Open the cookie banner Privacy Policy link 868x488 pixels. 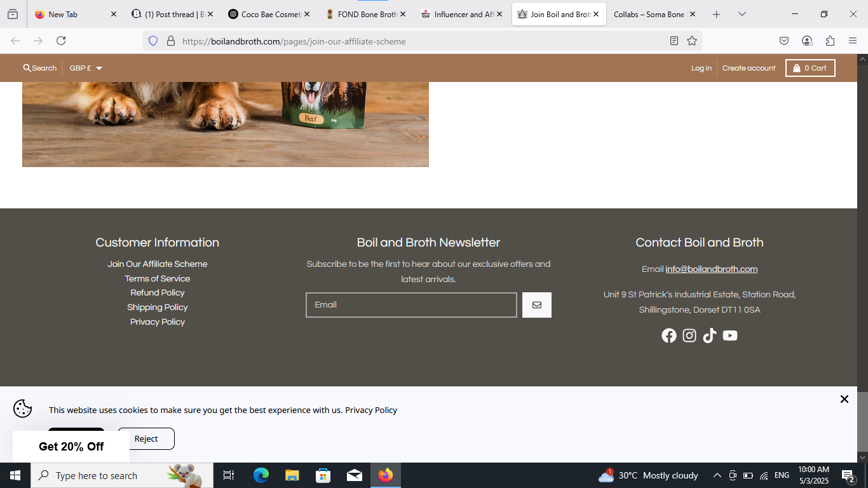(371, 410)
